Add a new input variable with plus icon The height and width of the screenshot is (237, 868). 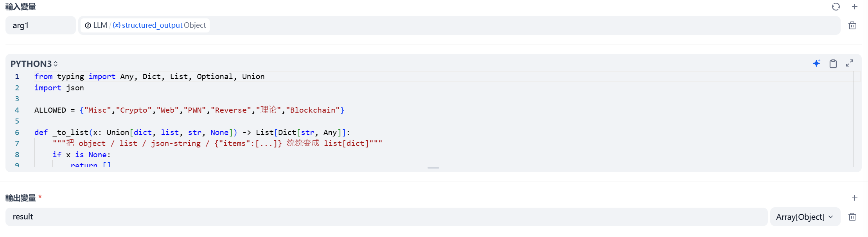point(855,7)
